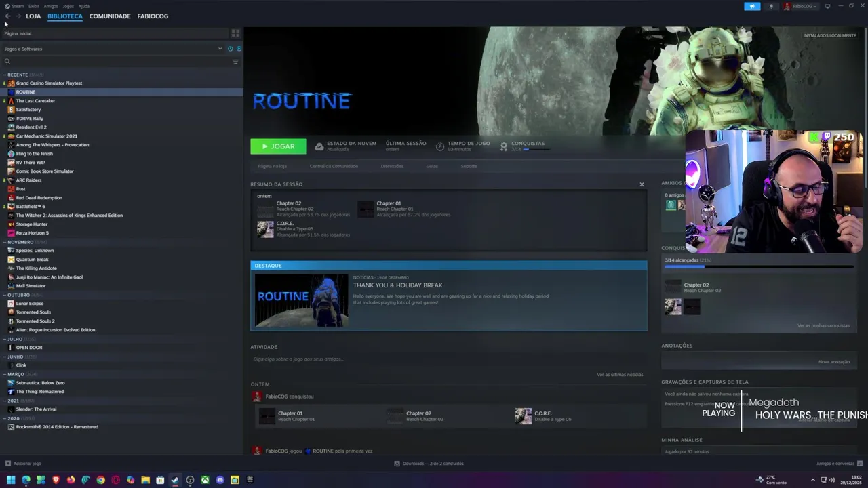Open OBS Studio from taskbar
The image size is (868, 488).
coord(190,480)
